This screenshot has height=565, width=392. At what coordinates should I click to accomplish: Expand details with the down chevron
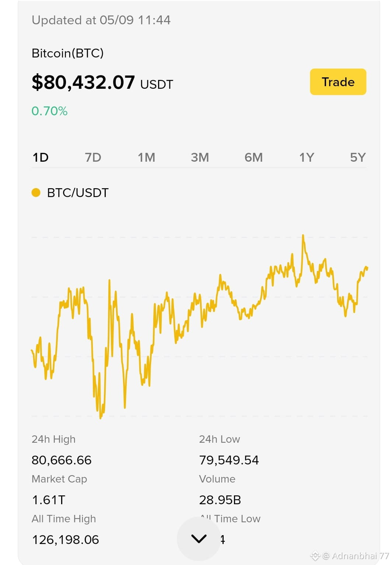(199, 539)
